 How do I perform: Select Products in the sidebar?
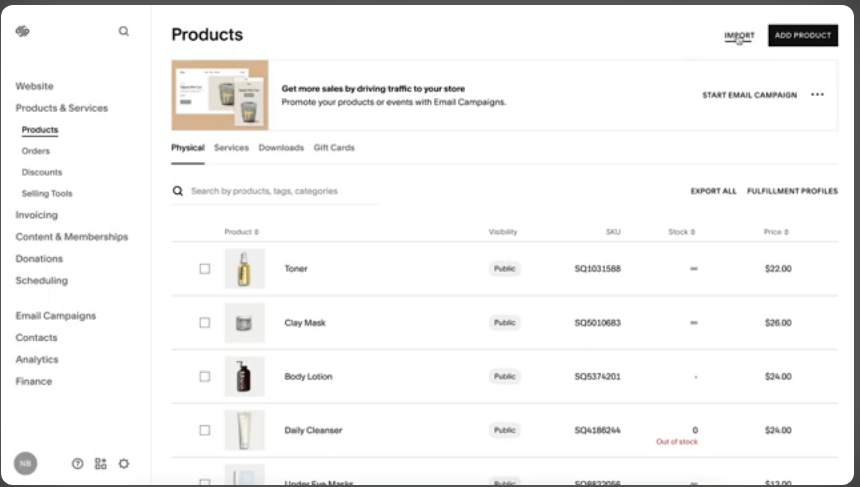40,130
